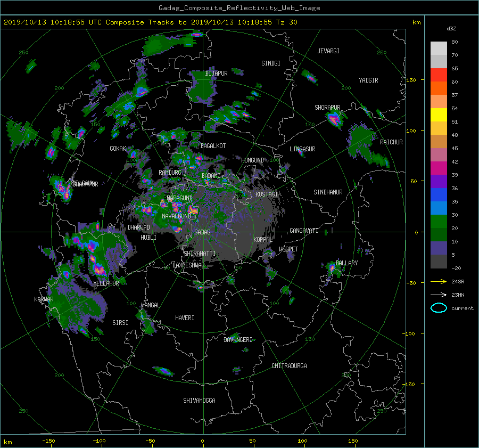This screenshot has height=448, width=479.
Task: Click the HANGAL city label
Action: point(150,305)
